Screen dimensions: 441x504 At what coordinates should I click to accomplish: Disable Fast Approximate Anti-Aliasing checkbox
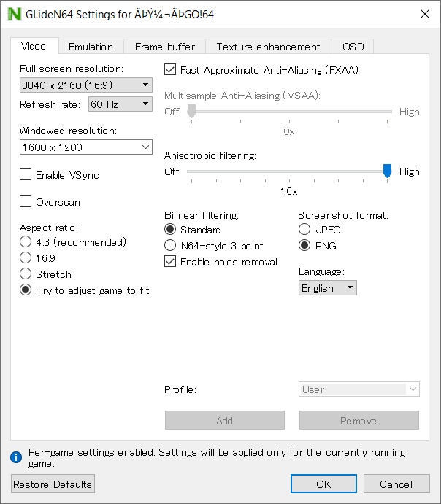[x=171, y=70]
